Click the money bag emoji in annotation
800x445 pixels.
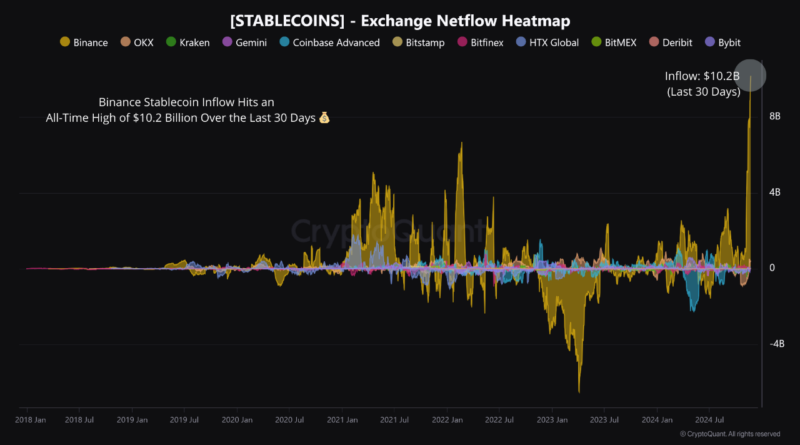pyautogui.click(x=324, y=118)
